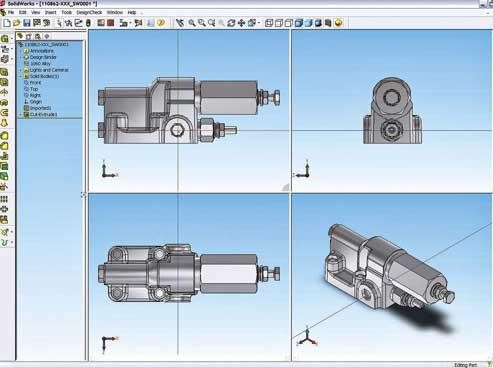
Task: Expand the Cut-Extrude feature node
Action: [21, 114]
